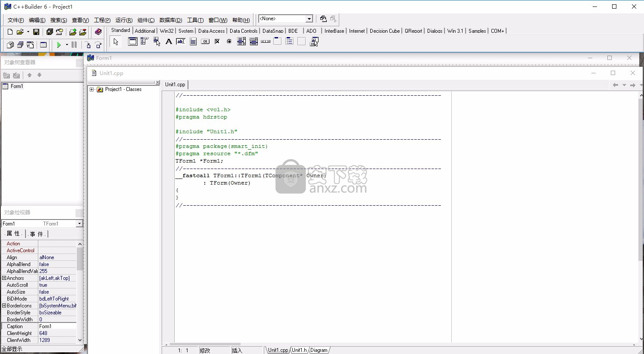Screen dimensions: 644x354
Task: Open the Run button dropdown arrow
Action: click(67, 45)
